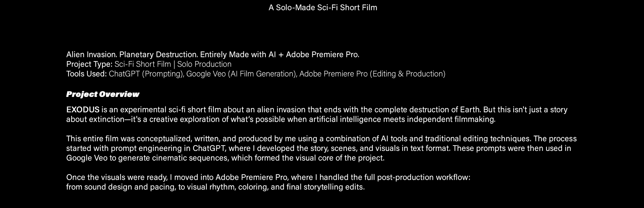Click the line starting "from sound design and pacing"
Viewport: 644px width, 208px height.
click(215, 187)
